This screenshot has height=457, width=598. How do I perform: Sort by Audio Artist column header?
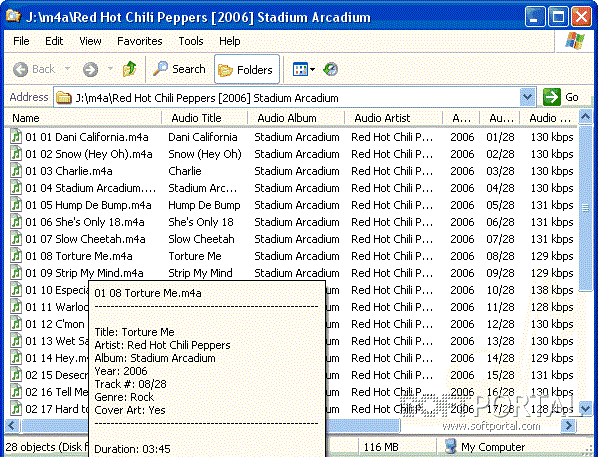393,118
